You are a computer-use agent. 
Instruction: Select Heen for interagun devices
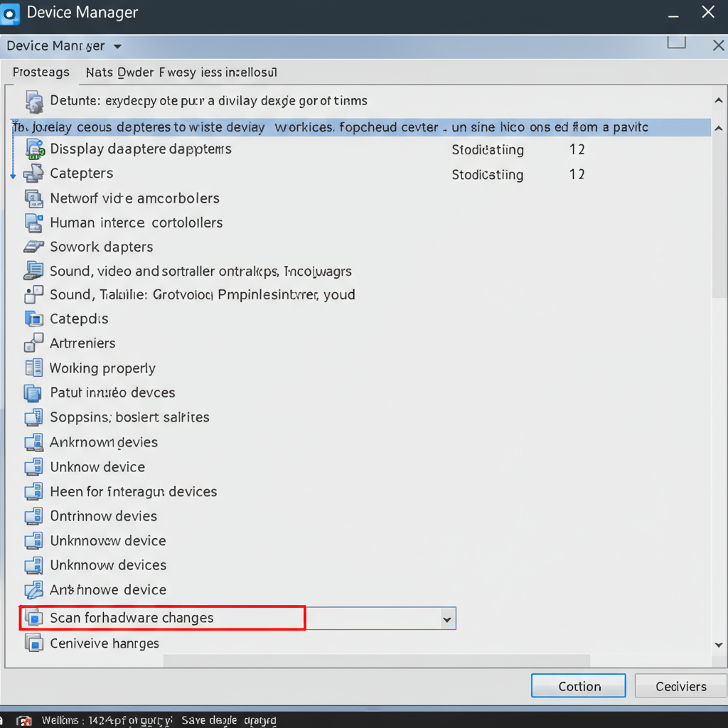pos(133,492)
